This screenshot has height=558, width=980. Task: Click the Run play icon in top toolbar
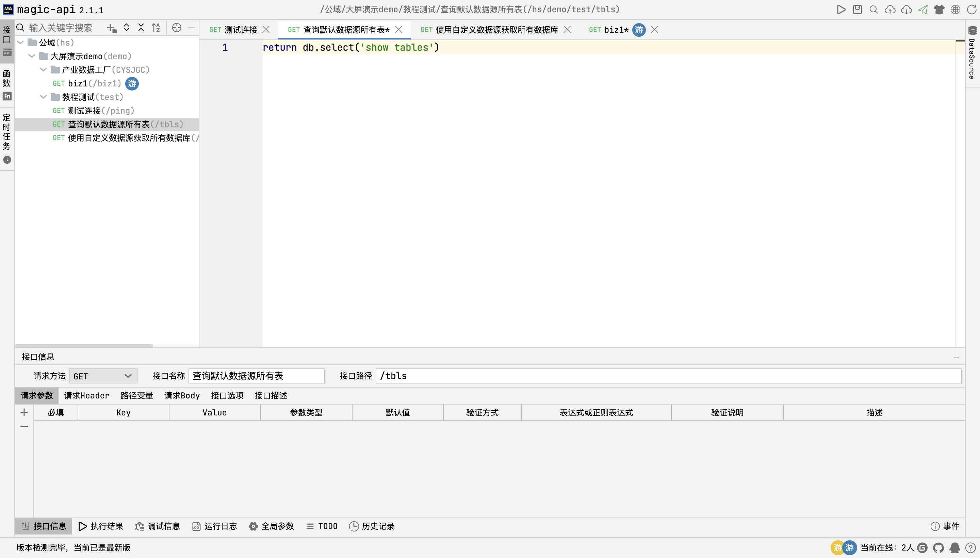pyautogui.click(x=841, y=10)
